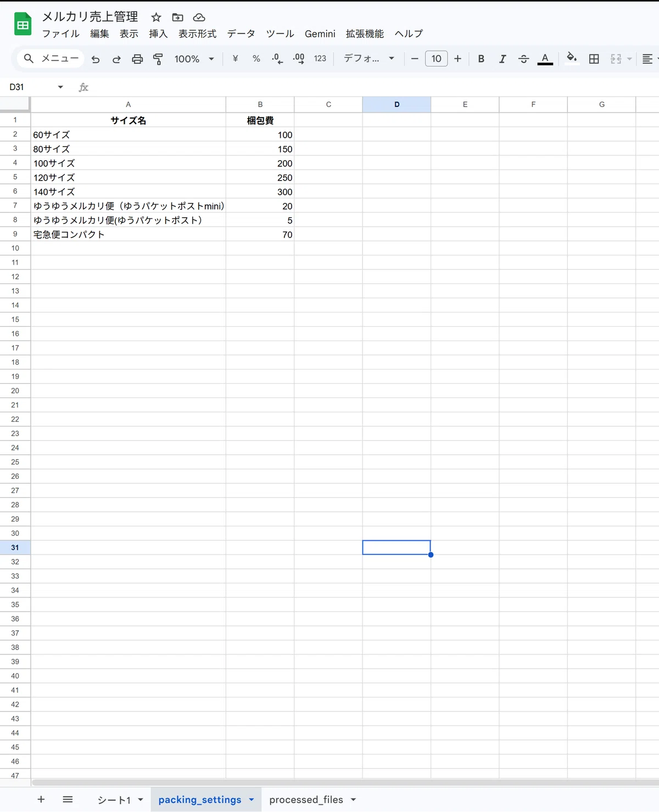Open the Gemini menu
Screen dimensions: 659x812
[320, 33]
